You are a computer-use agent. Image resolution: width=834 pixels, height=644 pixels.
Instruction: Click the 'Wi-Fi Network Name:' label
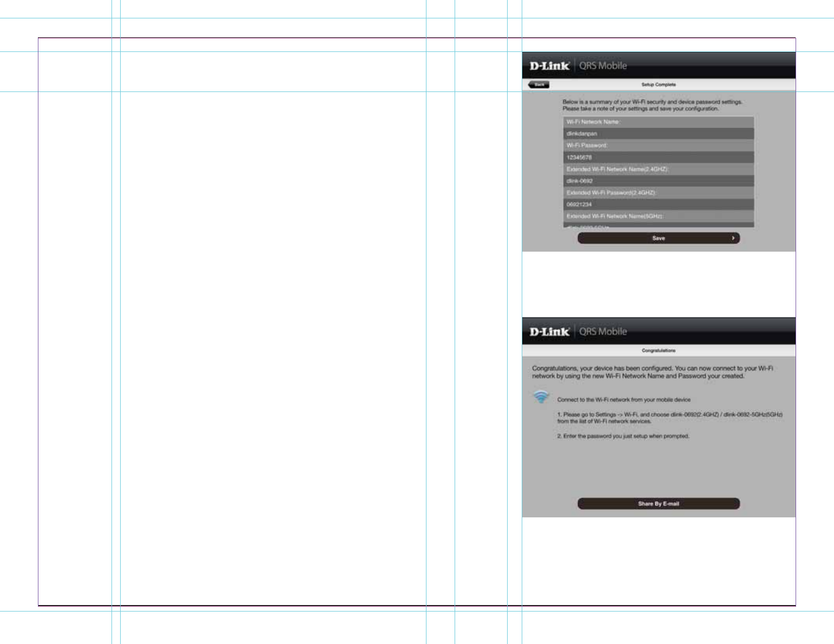[x=593, y=122]
